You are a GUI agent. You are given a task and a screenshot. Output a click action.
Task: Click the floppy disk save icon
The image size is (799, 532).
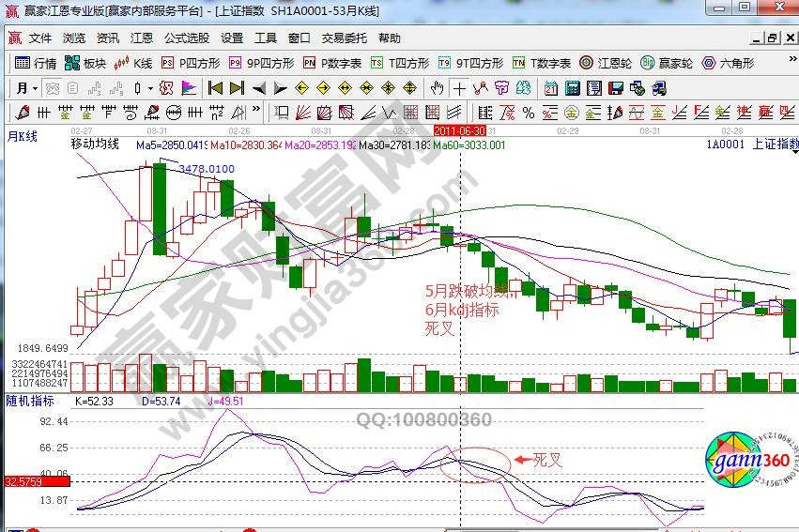(616, 88)
